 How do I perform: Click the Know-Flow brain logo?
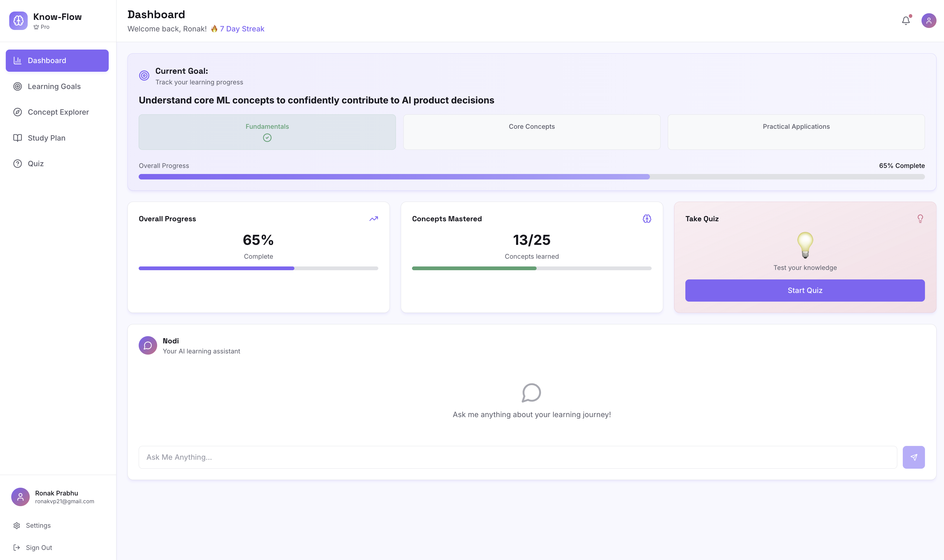pyautogui.click(x=18, y=21)
